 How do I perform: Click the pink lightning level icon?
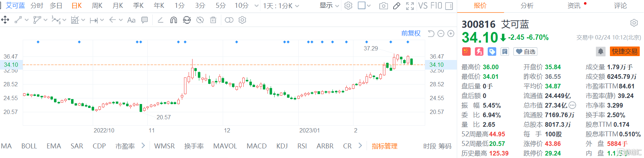coord(479,51)
